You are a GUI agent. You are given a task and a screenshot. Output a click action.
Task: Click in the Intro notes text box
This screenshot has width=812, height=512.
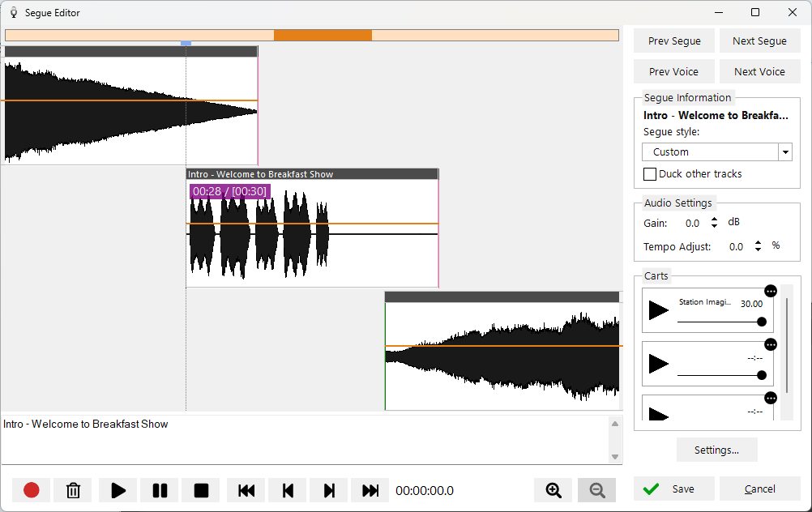point(305,440)
